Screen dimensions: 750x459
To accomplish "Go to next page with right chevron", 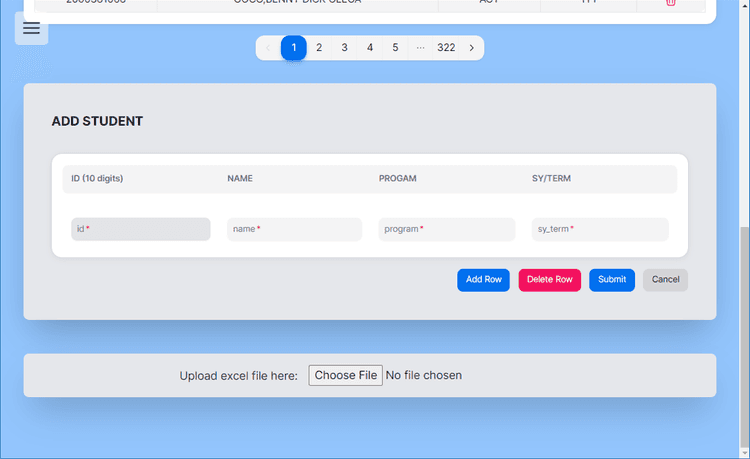I will point(472,48).
